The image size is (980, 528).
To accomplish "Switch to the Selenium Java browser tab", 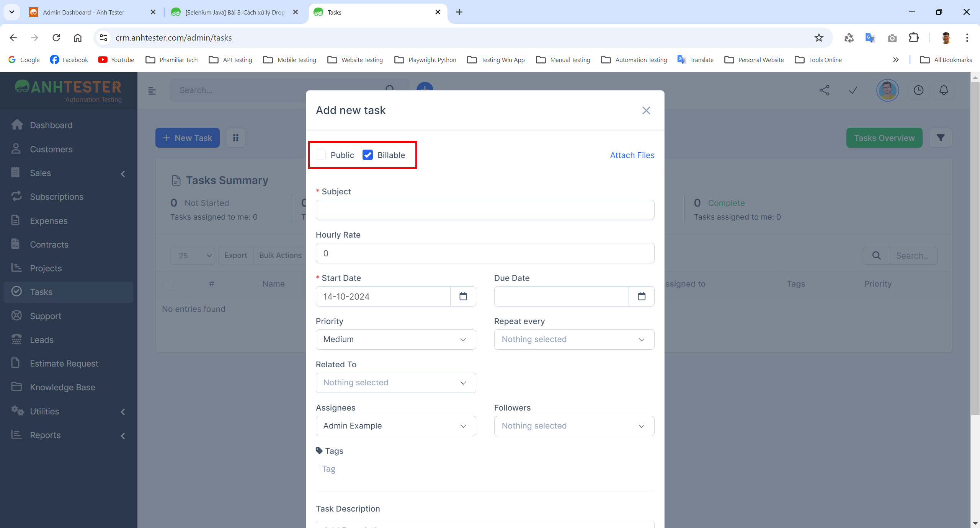I will tap(234, 12).
